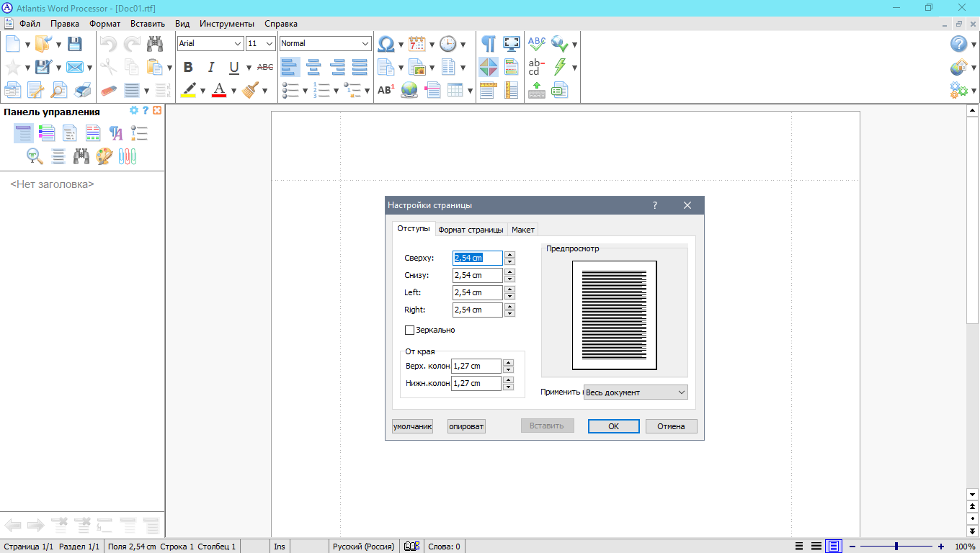Close the Control panel with orange X
The image size is (980, 553).
[157, 111]
